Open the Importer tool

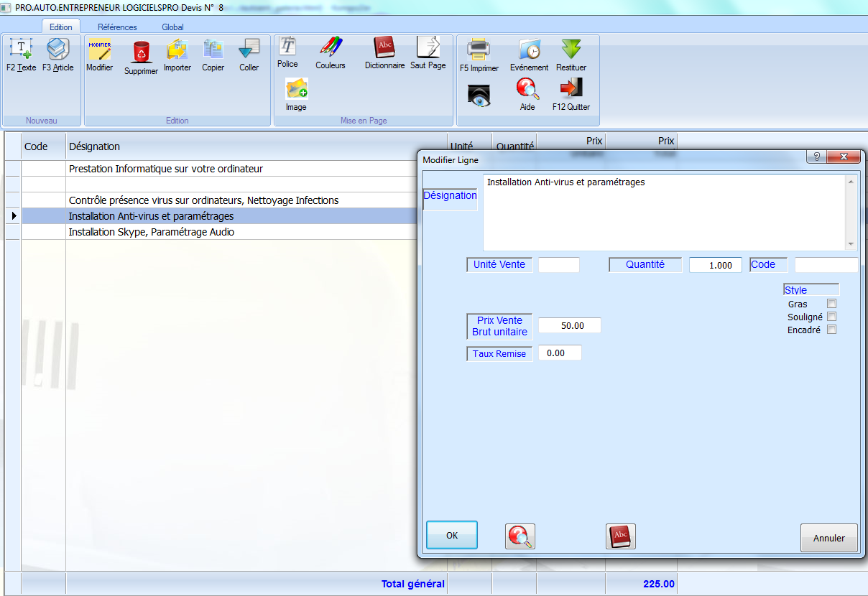(177, 50)
